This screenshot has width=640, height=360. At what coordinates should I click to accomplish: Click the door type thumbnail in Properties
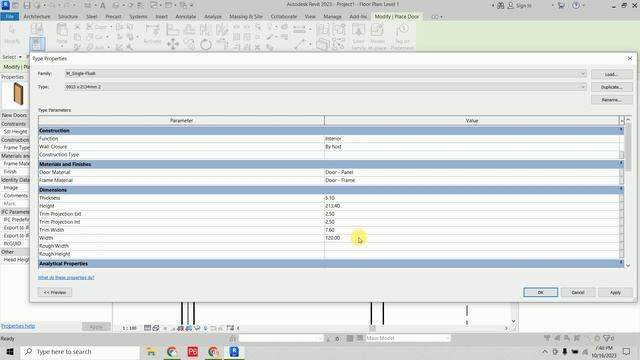pos(18,94)
